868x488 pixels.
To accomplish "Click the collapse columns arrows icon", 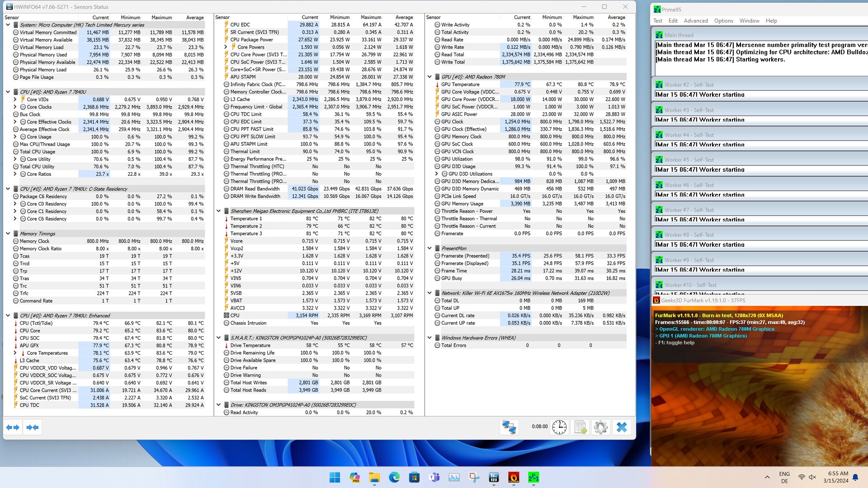I will (x=33, y=427).
